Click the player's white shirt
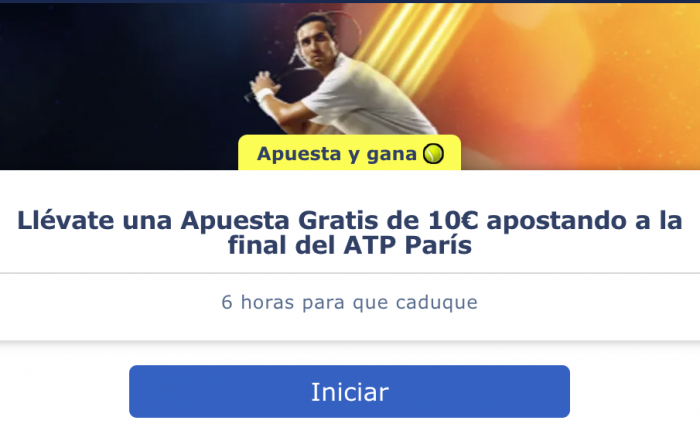 click(x=366, y=96)
